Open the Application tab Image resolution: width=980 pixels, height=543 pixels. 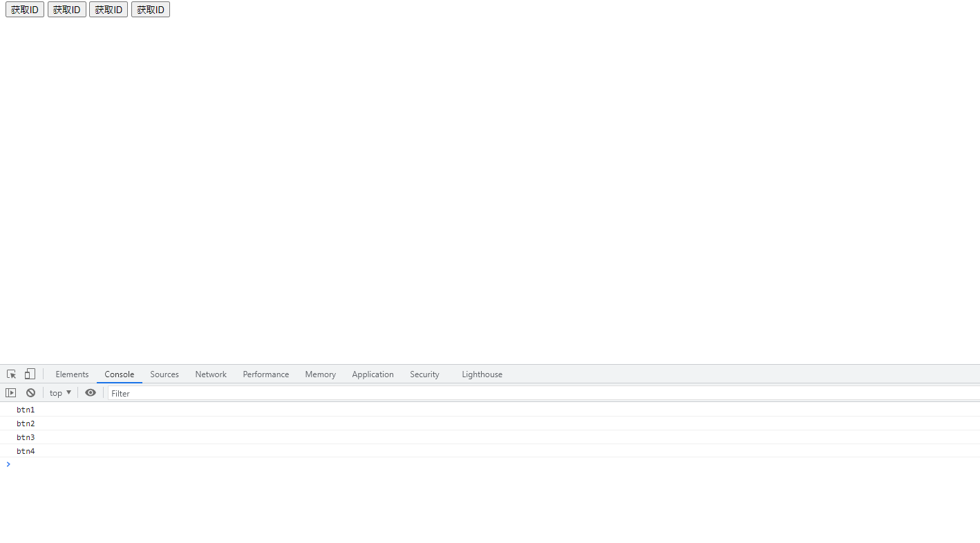(x=373, y=374)
